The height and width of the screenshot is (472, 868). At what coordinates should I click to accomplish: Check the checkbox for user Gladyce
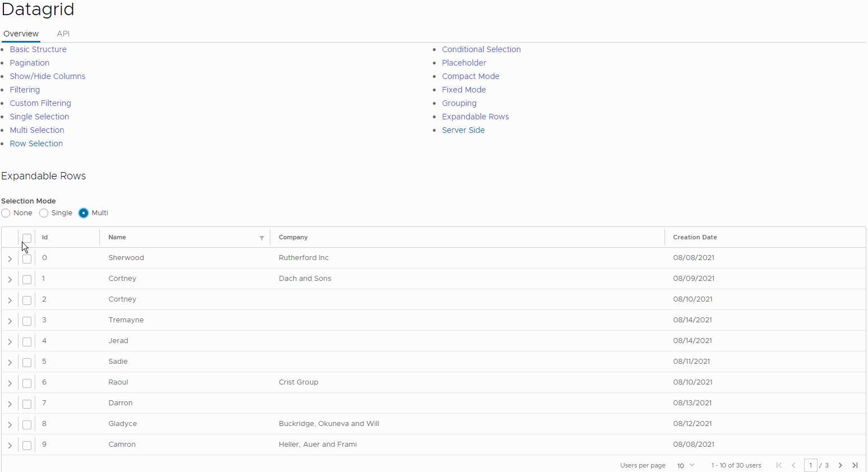(x=26, y=424)
